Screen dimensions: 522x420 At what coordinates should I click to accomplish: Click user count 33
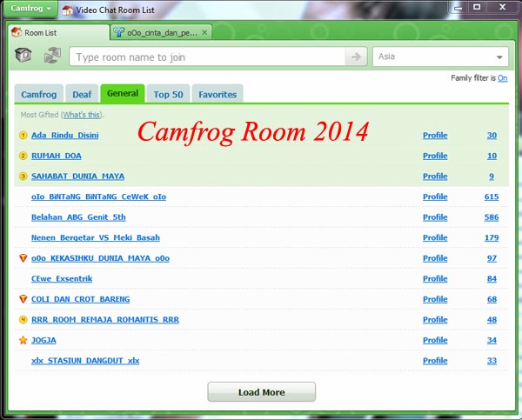click(492, 361)
